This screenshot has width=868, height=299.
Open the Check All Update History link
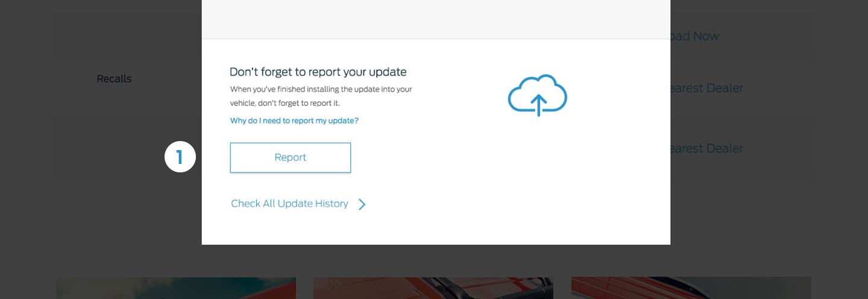pos(289,204)
